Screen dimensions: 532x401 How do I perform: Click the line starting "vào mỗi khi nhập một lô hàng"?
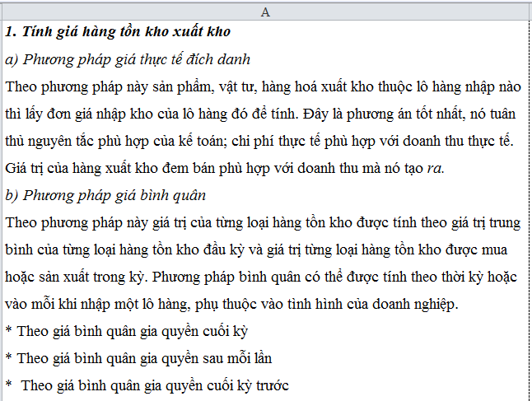tap(231, 305)
